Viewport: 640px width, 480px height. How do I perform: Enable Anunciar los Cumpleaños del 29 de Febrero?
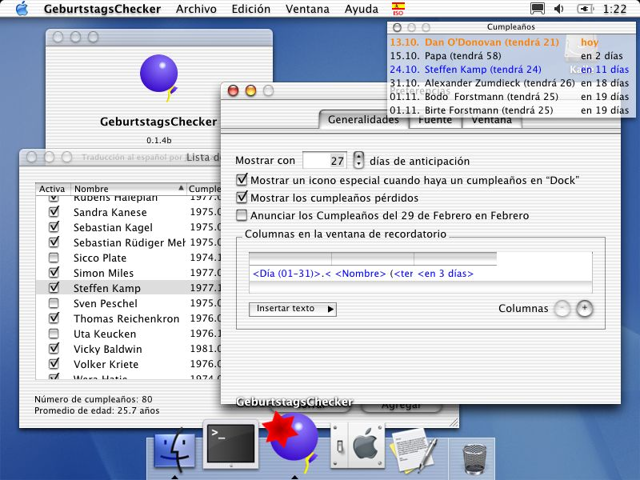click(x=242, y=215)
